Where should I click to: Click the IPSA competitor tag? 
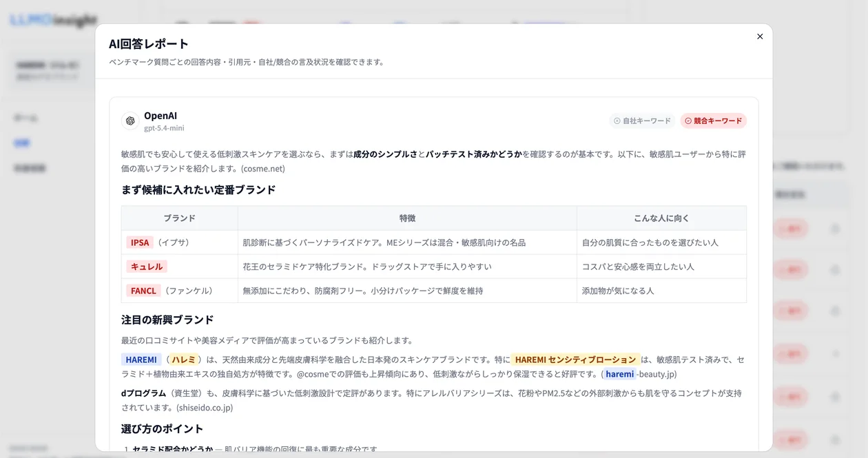click(140, 242)
